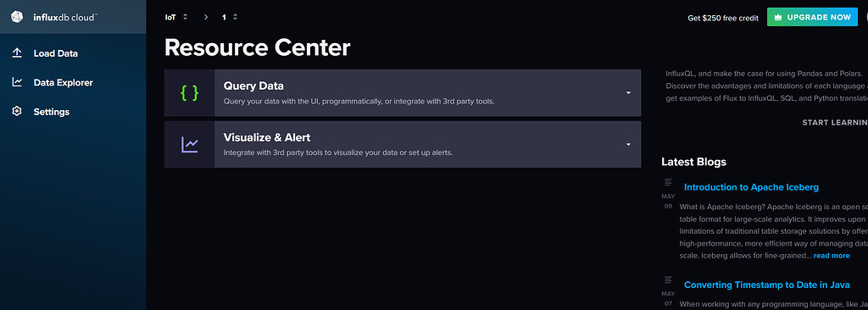
Task: Click the Settings gear icon
Action: pyautogui.click(x=17, y=111)
